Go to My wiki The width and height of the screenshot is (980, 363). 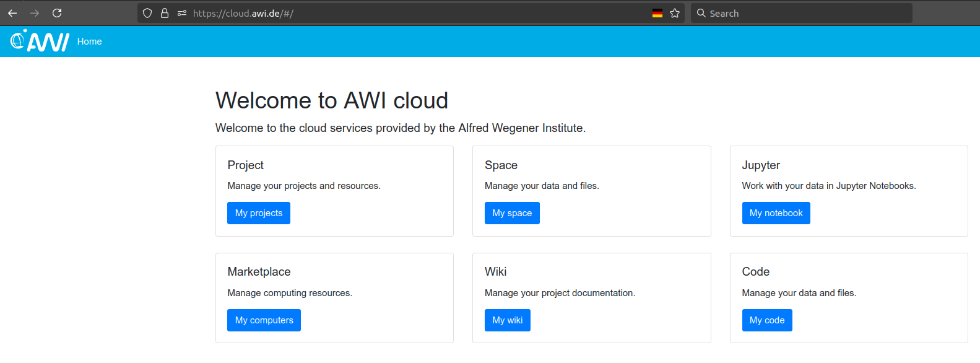coord(507,320)
